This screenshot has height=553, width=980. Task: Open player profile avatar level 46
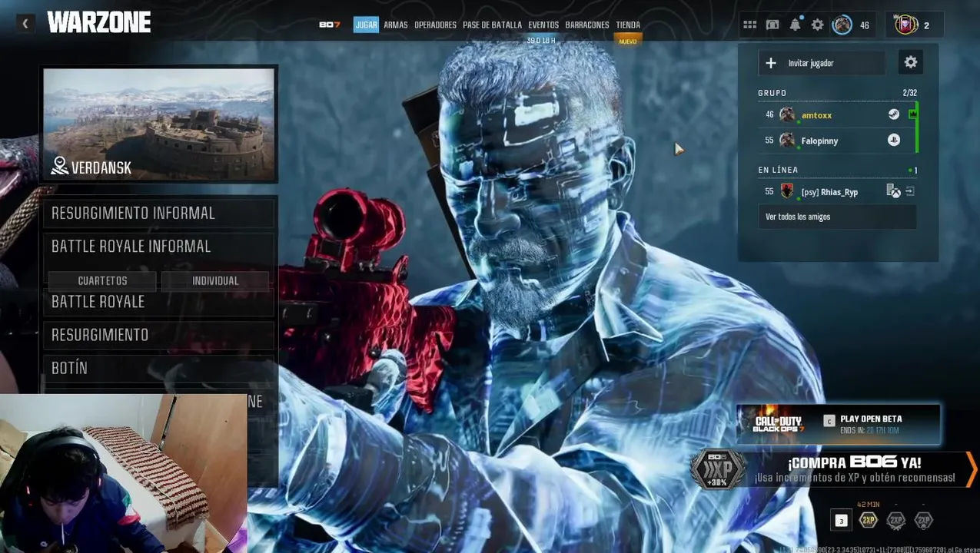(x=842, y=25)
